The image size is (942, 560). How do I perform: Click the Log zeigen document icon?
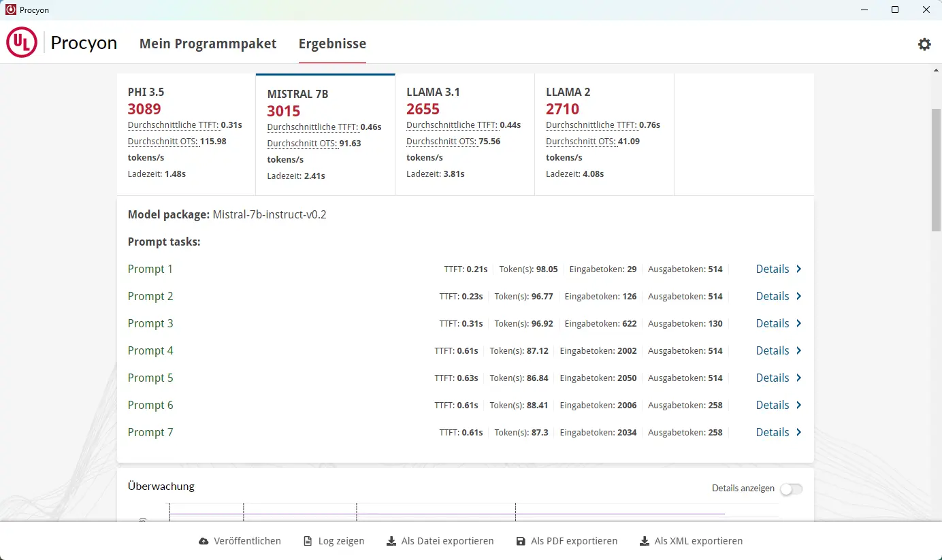(x=308, y=542)
